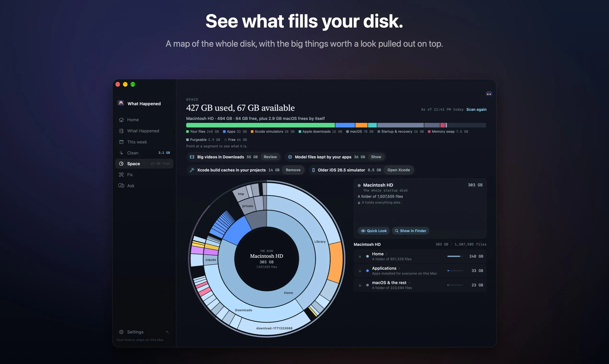Click the Ask chat bubble icon
This screenshot has width=609, height=364.
point(121,186)
